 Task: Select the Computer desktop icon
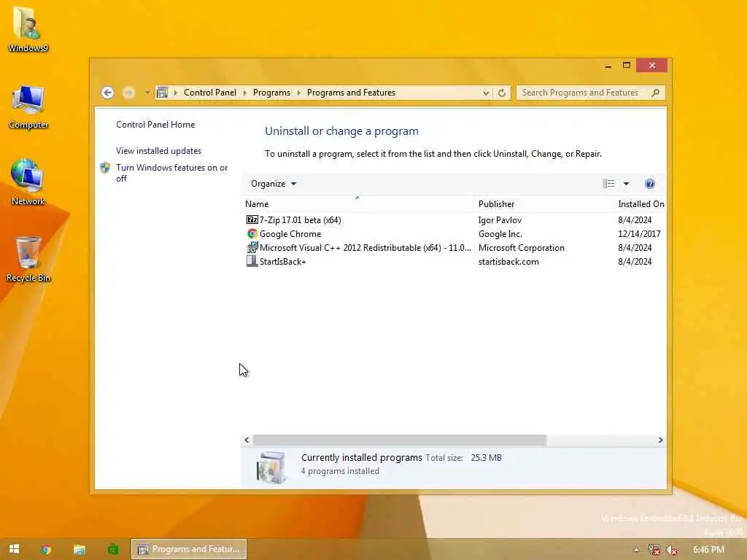28,106
